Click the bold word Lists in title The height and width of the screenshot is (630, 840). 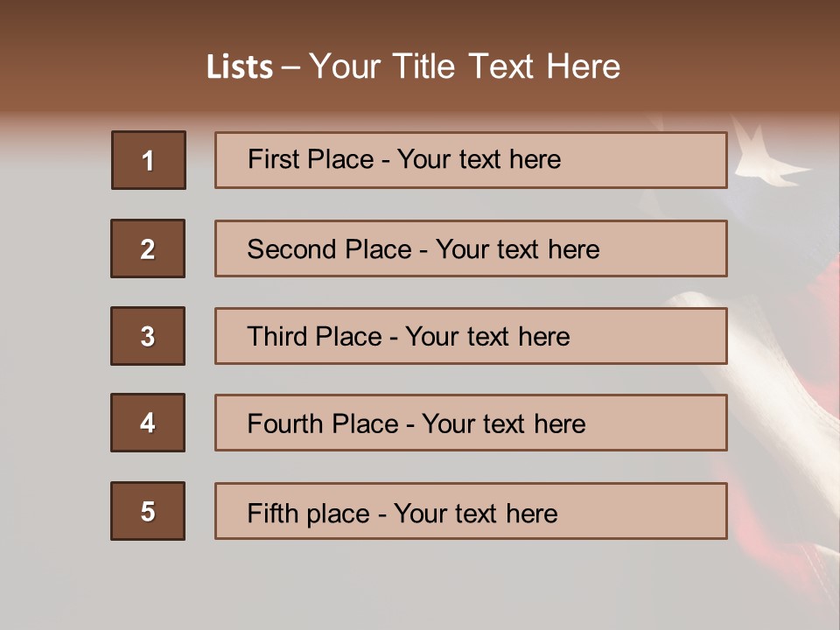point(240,67)
